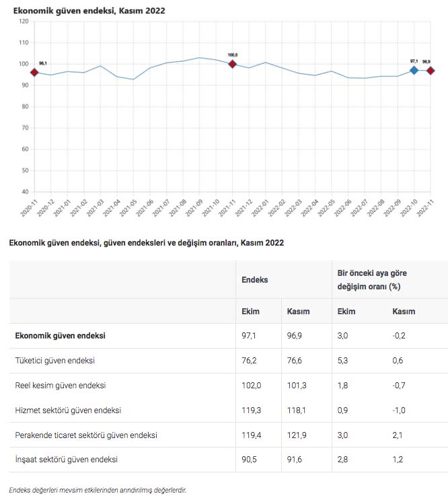Click the red diamond marker labeled 100,0
This screenshot has width=448, height=502.
click(233, 64)
